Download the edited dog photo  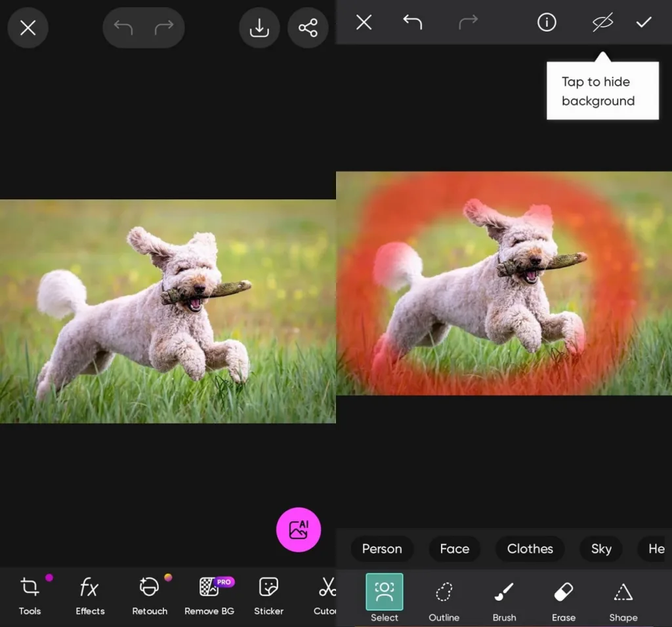click(259, 28)
